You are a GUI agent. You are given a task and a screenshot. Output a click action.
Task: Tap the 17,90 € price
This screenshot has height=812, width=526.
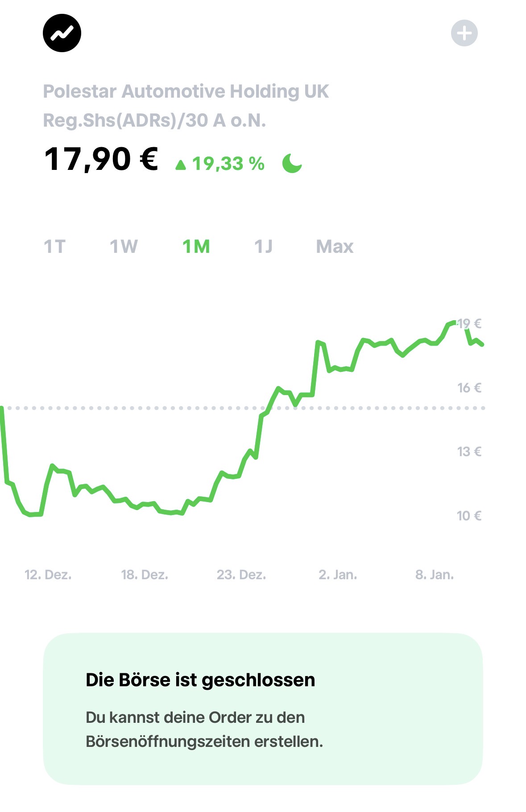coord(101,160)
